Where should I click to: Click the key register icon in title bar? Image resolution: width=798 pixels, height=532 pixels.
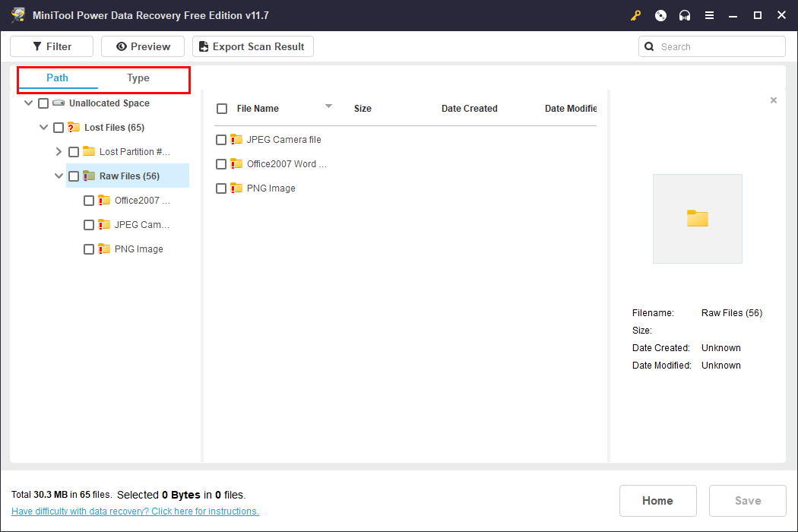pyautogui.click(x=635, y=16)
